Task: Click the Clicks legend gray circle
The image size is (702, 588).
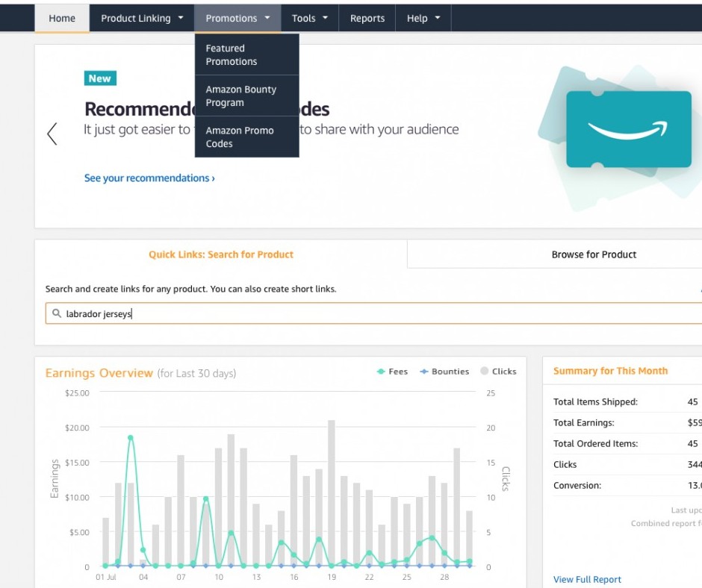Action: coord(484,371)
